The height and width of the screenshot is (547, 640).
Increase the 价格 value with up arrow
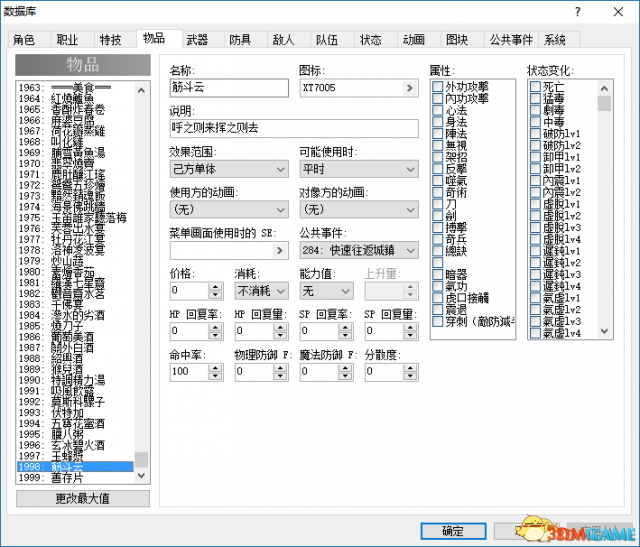pyautogui.click(x=215, y=287)
